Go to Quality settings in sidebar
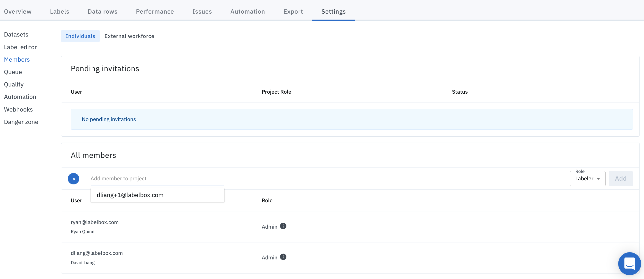This screenshot has width=644, height=279. 14,84
